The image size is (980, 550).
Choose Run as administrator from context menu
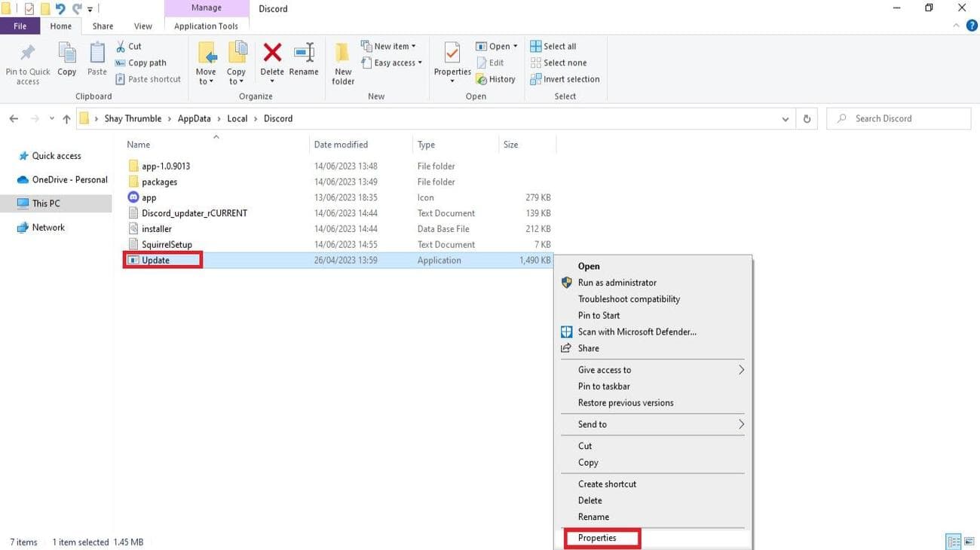pos(617,283)
